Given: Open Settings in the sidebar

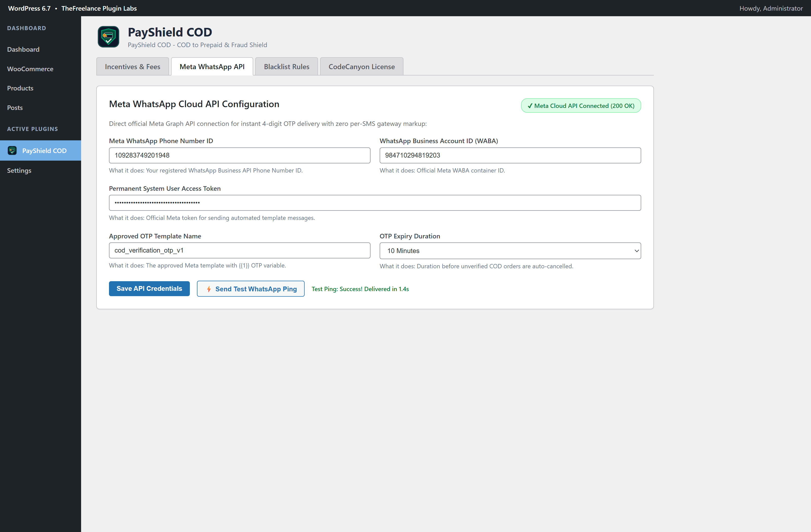Looking at the screenshot, I should [x=19, y=170].
